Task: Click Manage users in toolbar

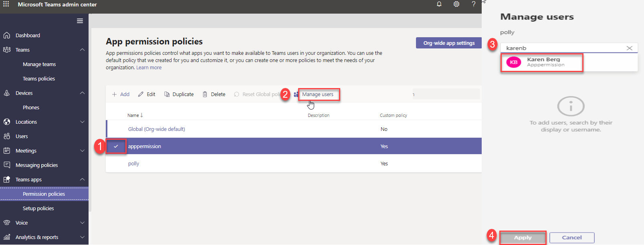Action: [x=318, y=94]
